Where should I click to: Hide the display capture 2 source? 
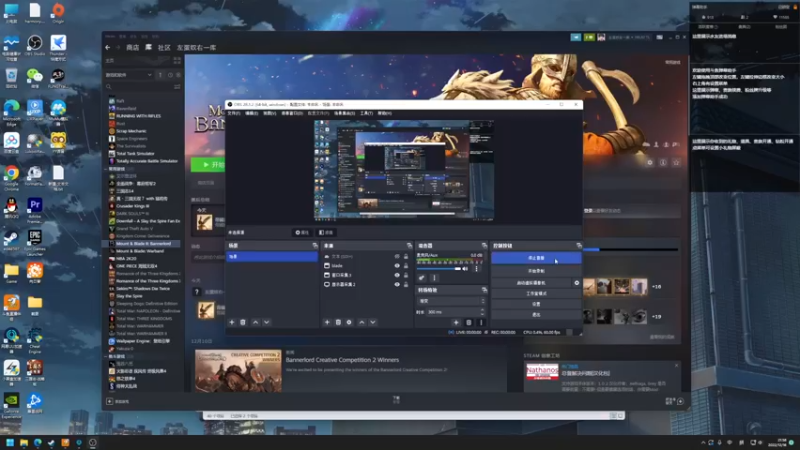pos(397,284)
